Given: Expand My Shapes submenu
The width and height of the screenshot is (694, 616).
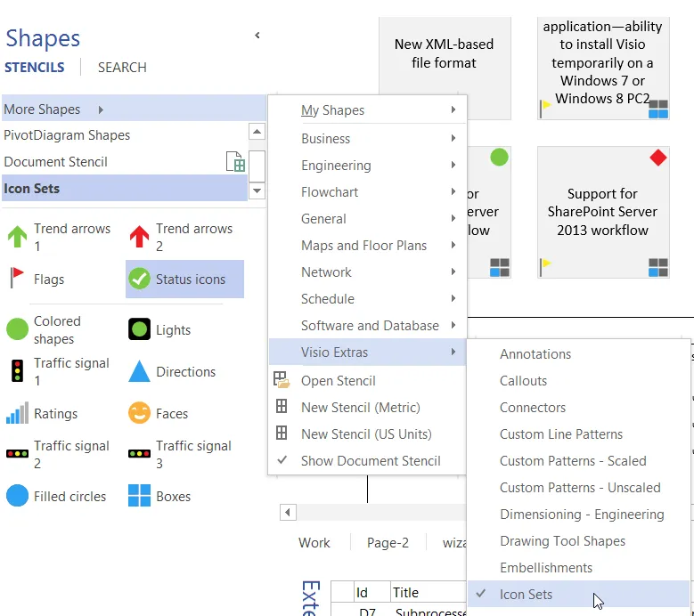Looking at the screenshot, I should pyautogui.click(x=367, y=110).
